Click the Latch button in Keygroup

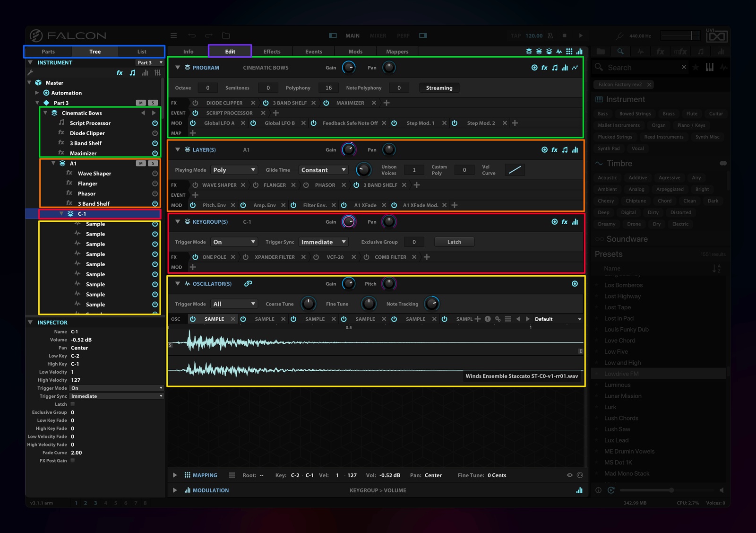[454, 242]
